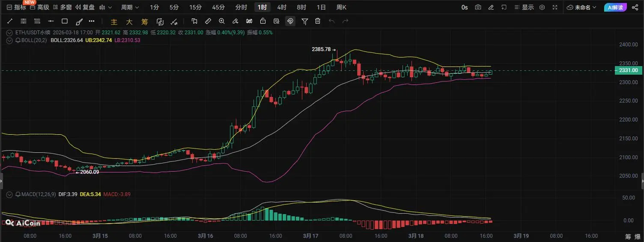Open chart settings hexagon icon
The height and width of the screenshot is (242, 644).
click(542, 7)
